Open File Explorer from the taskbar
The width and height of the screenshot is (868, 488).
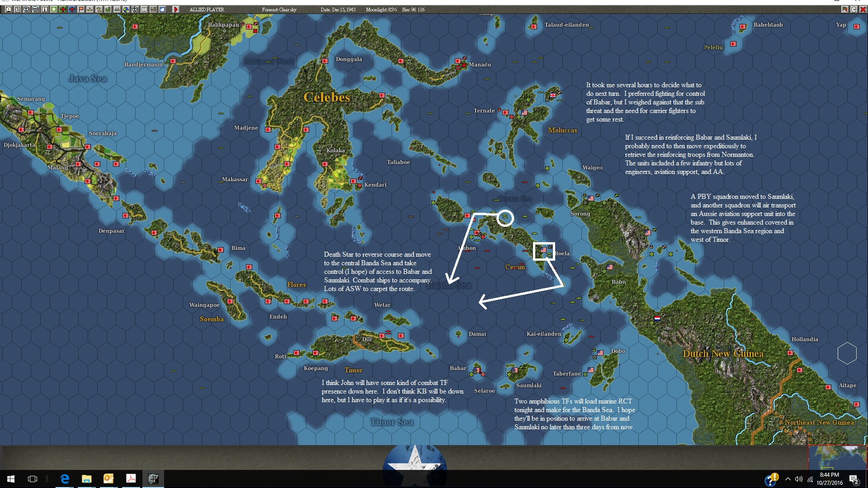coord(86,479)
